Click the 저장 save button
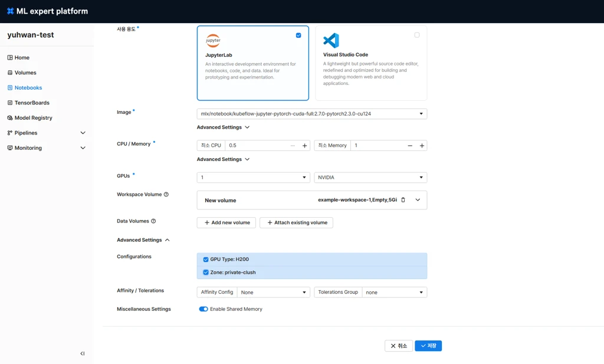 click(428, 346)
